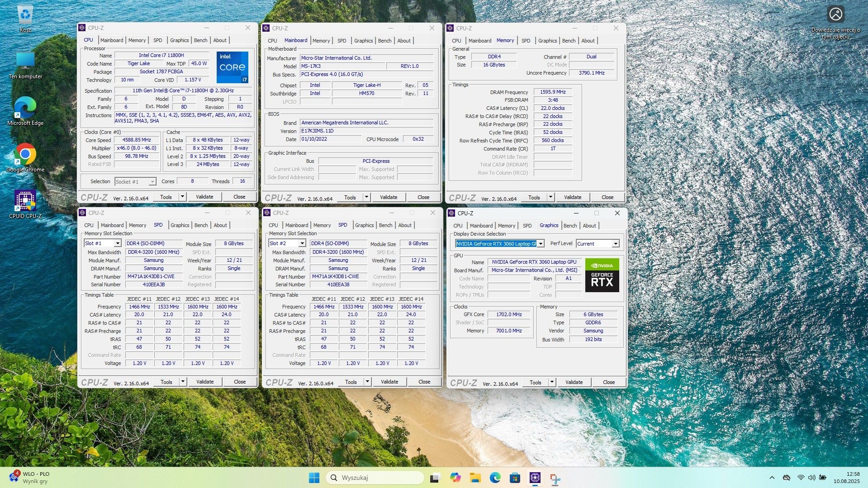The image size is (868, 488).
Task: Select the Microsoft Edge desktop shortcut
Action: pyautogui.click(x=25, y=111)
